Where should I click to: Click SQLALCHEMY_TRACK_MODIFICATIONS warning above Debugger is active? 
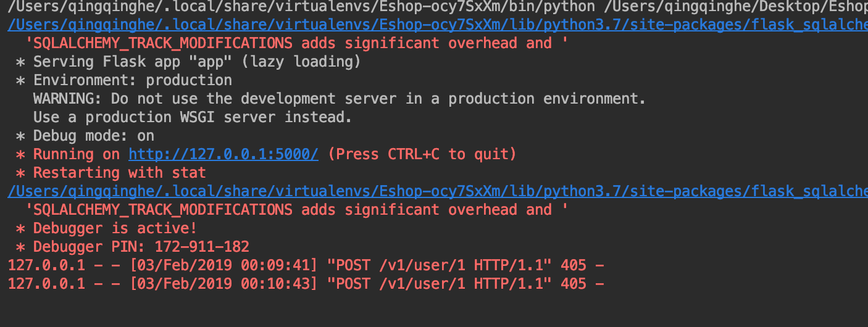tap(296, 210)
